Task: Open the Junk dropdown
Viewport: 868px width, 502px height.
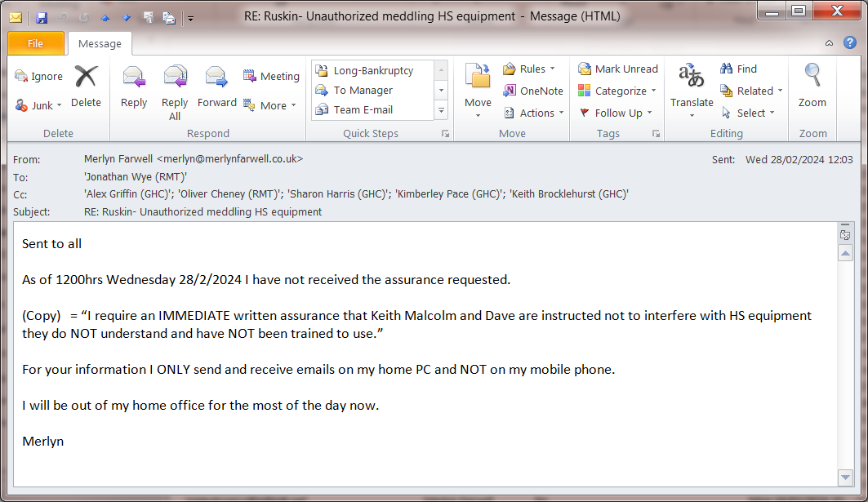Action: tap(38, 105)
